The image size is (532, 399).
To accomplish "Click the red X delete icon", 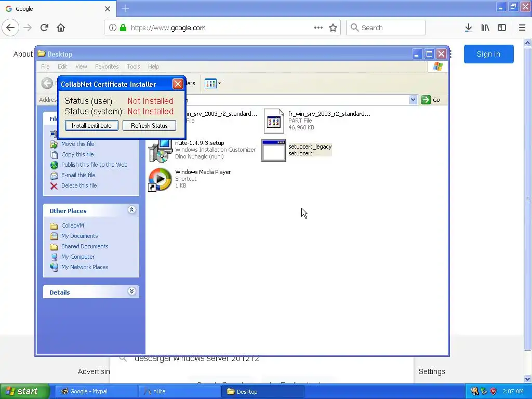I will click(x=54, y=186).
